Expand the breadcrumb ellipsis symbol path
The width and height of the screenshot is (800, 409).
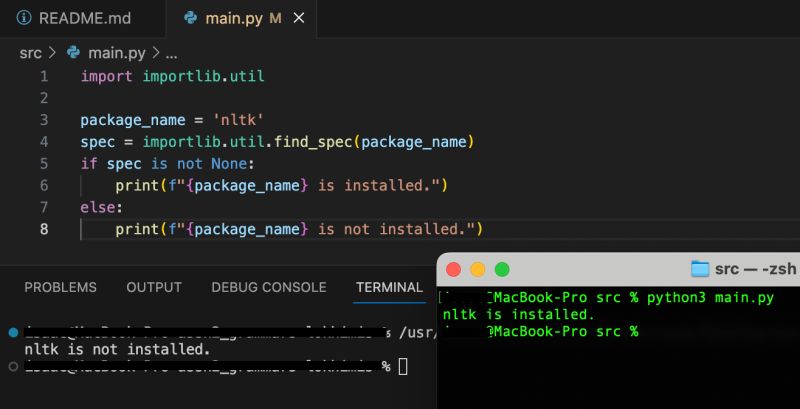172,54
